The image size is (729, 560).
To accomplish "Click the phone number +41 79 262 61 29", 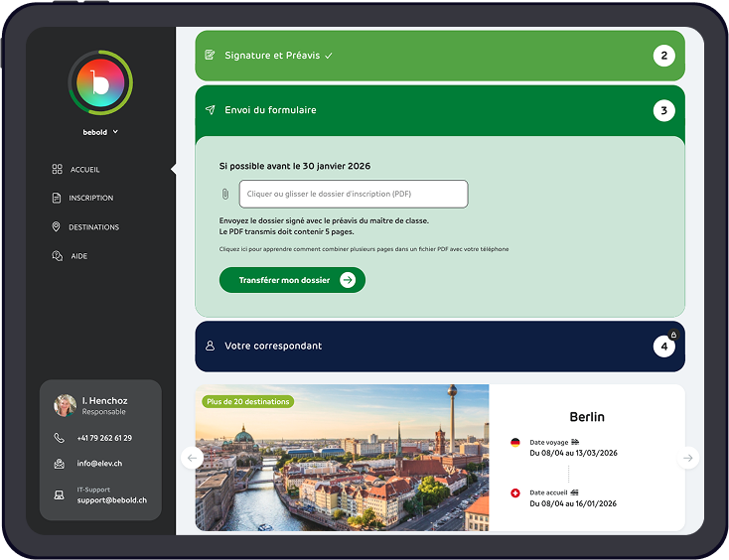I will coord(104,438).
